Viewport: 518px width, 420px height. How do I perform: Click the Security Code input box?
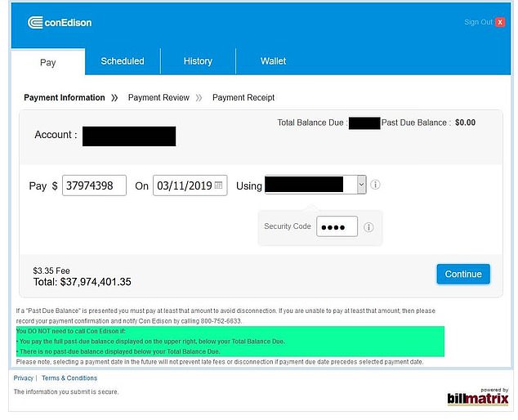pos(337,226)
